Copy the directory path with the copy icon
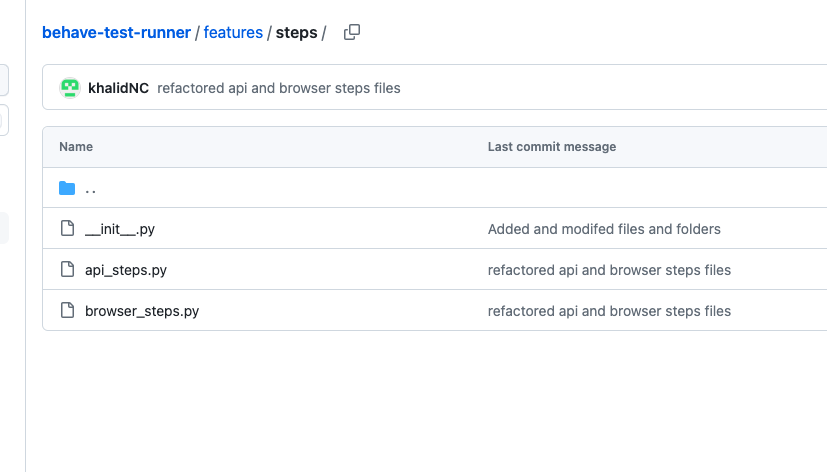Image resolution: width=827 pixels, height=472 pixels. click(352, 32)
